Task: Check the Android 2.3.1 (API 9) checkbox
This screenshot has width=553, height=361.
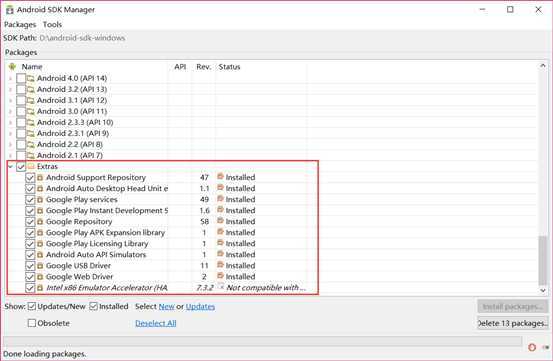Action: [21, 133]
